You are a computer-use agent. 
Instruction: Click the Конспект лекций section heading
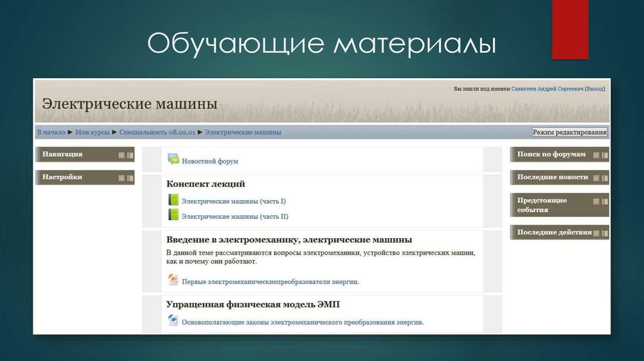tap(206, 184)
